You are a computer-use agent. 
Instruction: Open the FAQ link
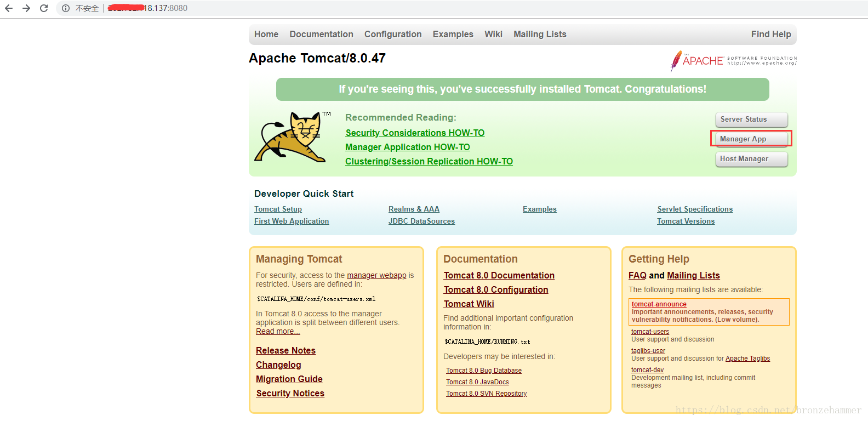[637, 275]
